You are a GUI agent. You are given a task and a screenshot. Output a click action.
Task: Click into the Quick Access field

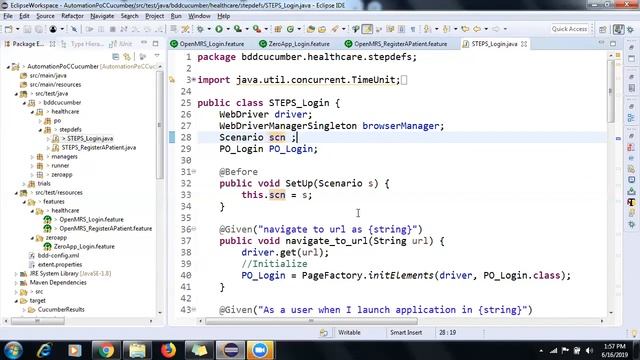pos(569,29)
